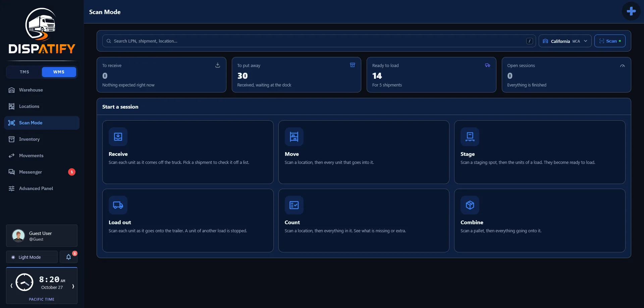Click the Count checklist icon
644x308 pixels.
[x=294, y=205]
